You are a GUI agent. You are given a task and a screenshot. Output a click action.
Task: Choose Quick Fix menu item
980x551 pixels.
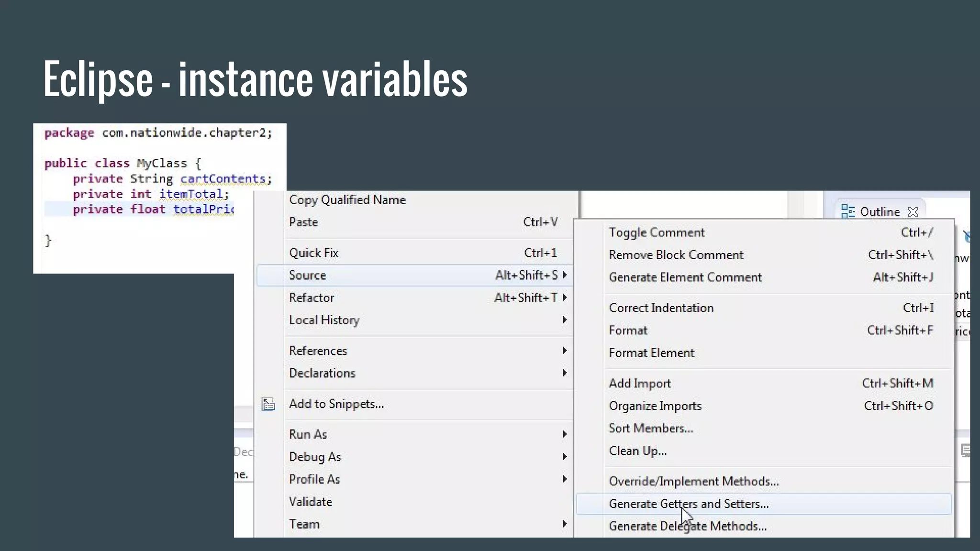313,253
